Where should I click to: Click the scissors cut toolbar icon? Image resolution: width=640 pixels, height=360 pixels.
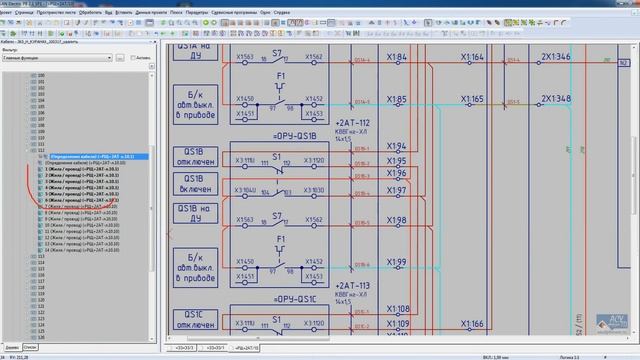point(40,23)
